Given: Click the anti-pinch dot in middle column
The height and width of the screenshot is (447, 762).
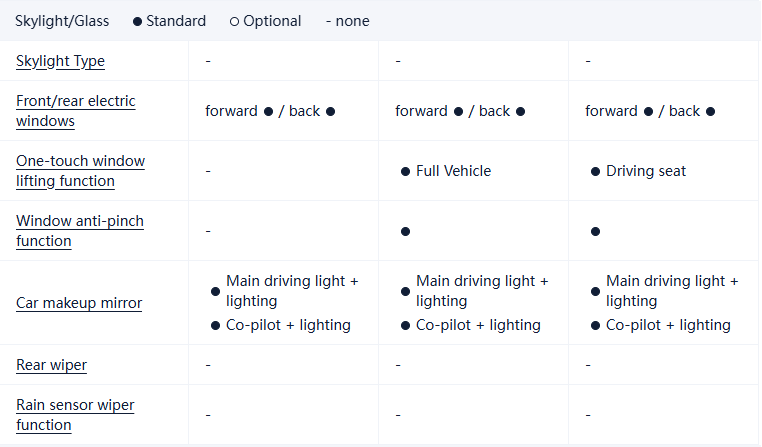Looking at the screenshot, I should click(x=405, y=231).
